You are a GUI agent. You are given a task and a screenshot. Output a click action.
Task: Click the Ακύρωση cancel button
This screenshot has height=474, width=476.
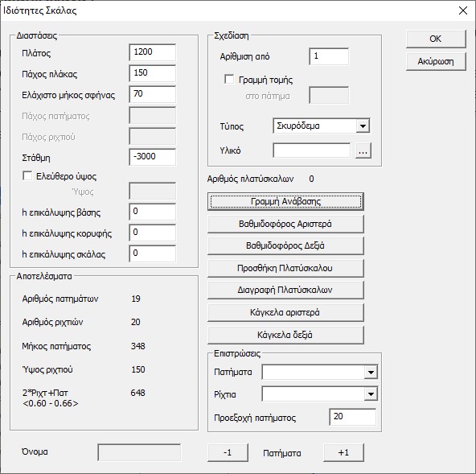pyautogui.click(x=436, y=62)
